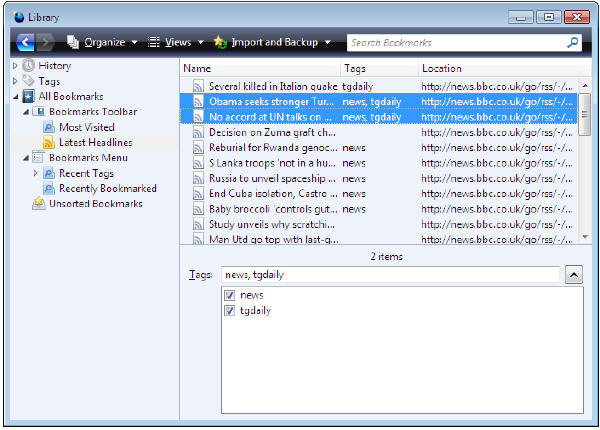600x430 pixels.
Task: Open the Views menu
Action: (x=176, y=42)
